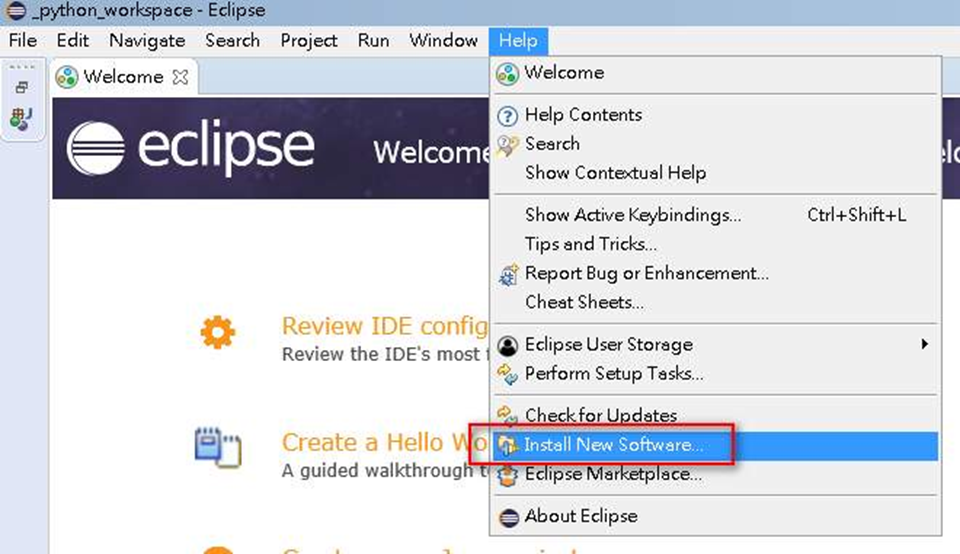Click the Install New Software icon
The height and width of the screenshot is (554, 960).
508,446
